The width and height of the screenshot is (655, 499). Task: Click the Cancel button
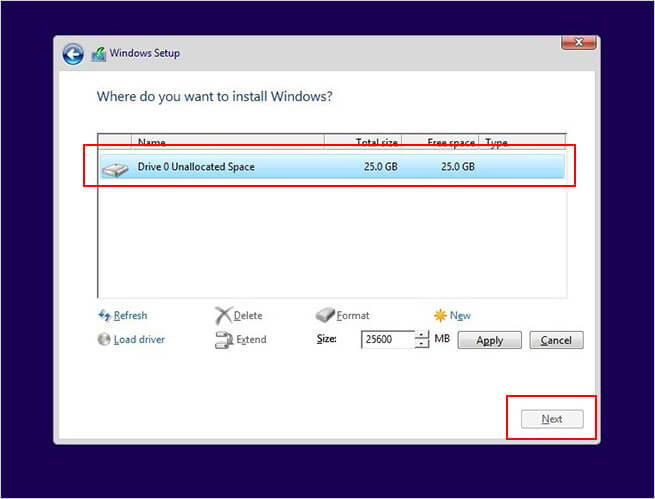pos(556,340)
